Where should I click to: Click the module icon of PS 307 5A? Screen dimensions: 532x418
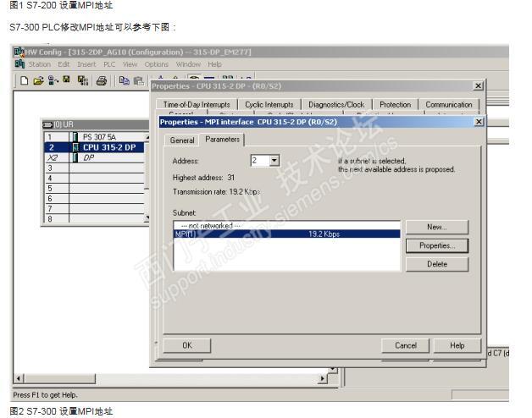[75, 137]
